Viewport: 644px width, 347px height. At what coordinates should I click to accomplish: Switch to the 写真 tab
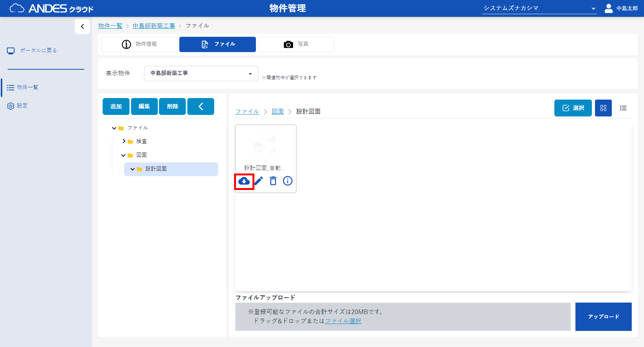point(296,44)
